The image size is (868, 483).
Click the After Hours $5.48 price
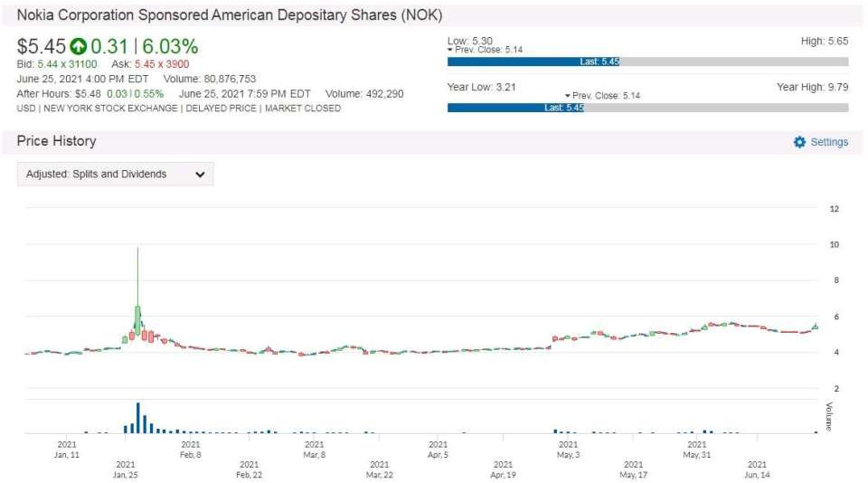88,93
